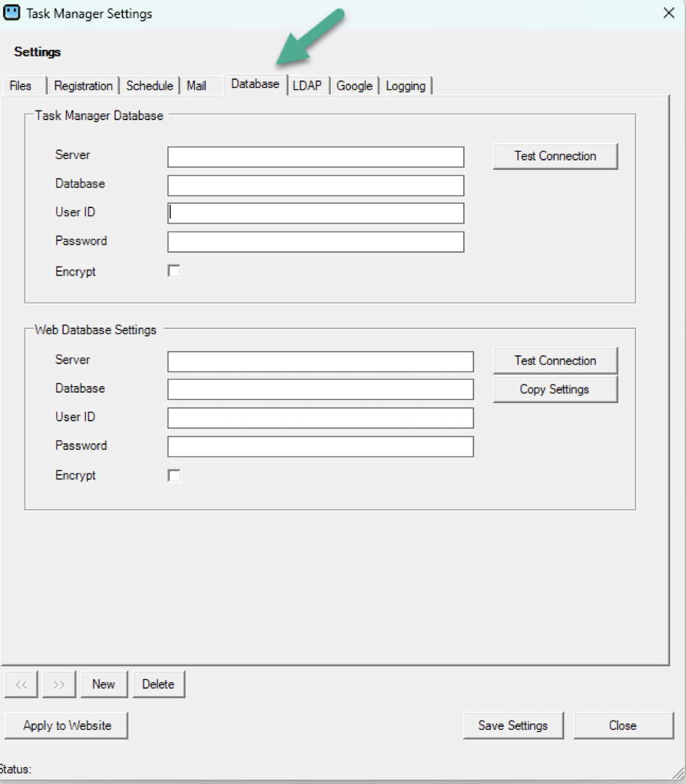
Task: Click the Password field in Task Manager Database
Action: tap(316, 241)
